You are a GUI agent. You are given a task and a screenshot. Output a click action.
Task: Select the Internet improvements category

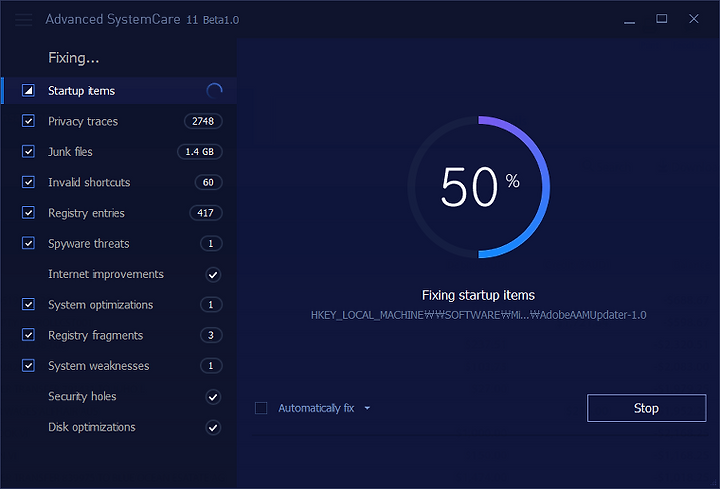click(119, 274)
